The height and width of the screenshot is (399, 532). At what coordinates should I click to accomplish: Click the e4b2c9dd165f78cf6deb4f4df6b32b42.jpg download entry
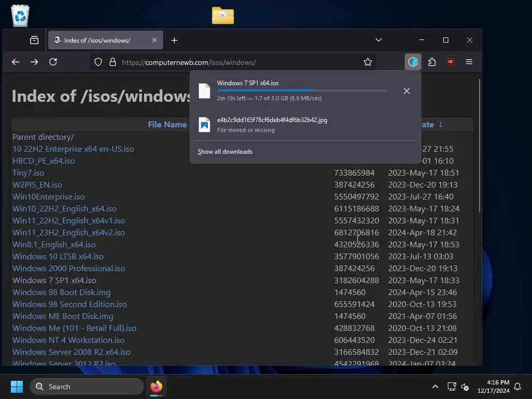(x=305, y=125)
